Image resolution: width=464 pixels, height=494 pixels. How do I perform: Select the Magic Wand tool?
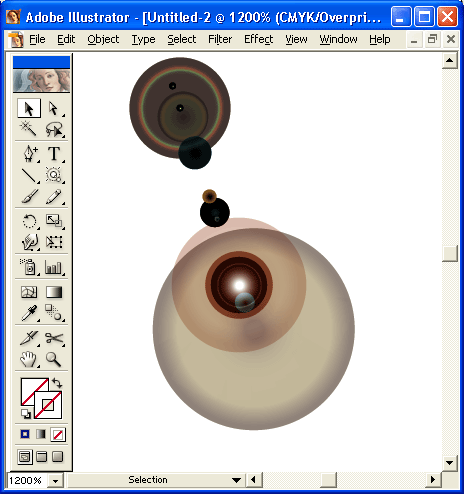29,129
